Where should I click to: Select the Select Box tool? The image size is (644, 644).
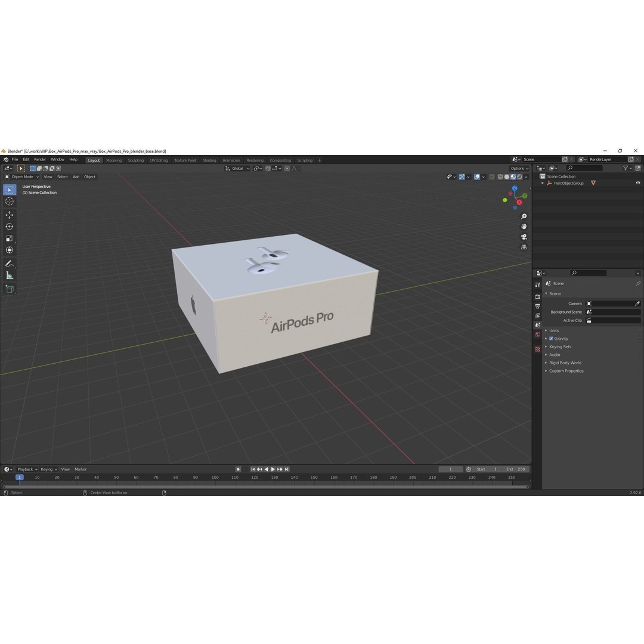(x=10, y=190)
